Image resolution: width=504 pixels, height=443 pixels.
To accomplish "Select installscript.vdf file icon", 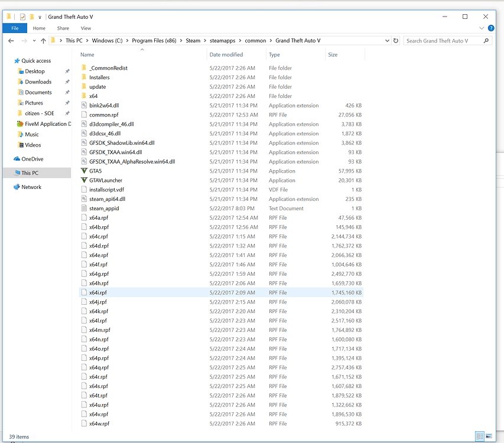I will click(84, 189).
